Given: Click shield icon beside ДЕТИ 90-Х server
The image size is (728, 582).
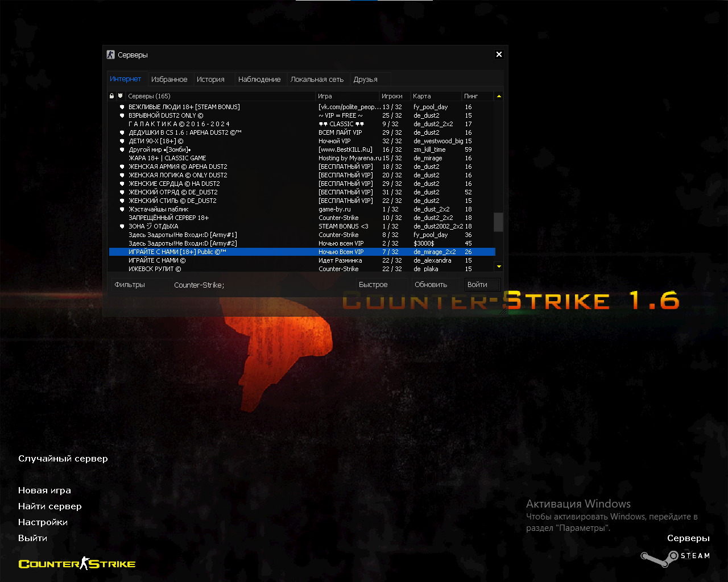Looking at the screenshot, I should 122,141.
